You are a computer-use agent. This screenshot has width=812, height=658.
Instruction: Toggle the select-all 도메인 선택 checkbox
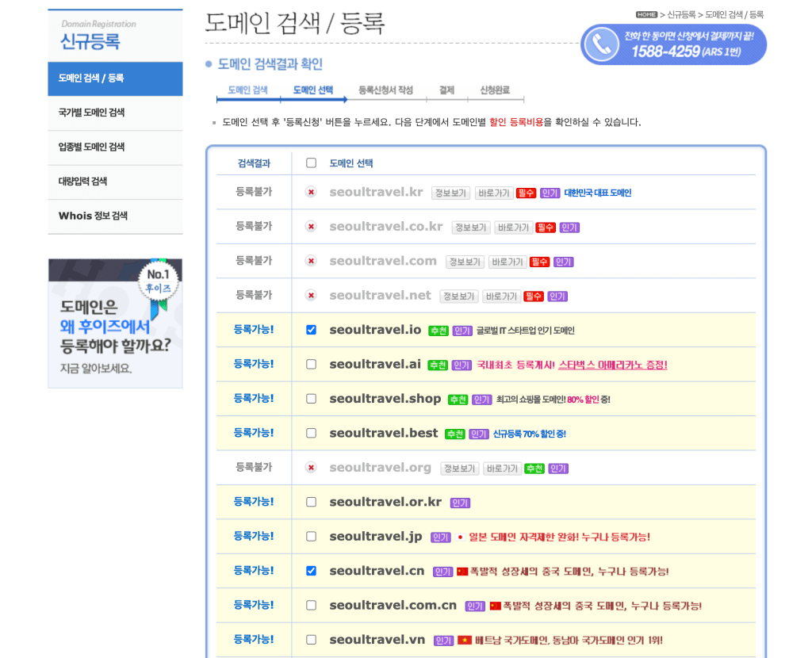coord(311,163)
